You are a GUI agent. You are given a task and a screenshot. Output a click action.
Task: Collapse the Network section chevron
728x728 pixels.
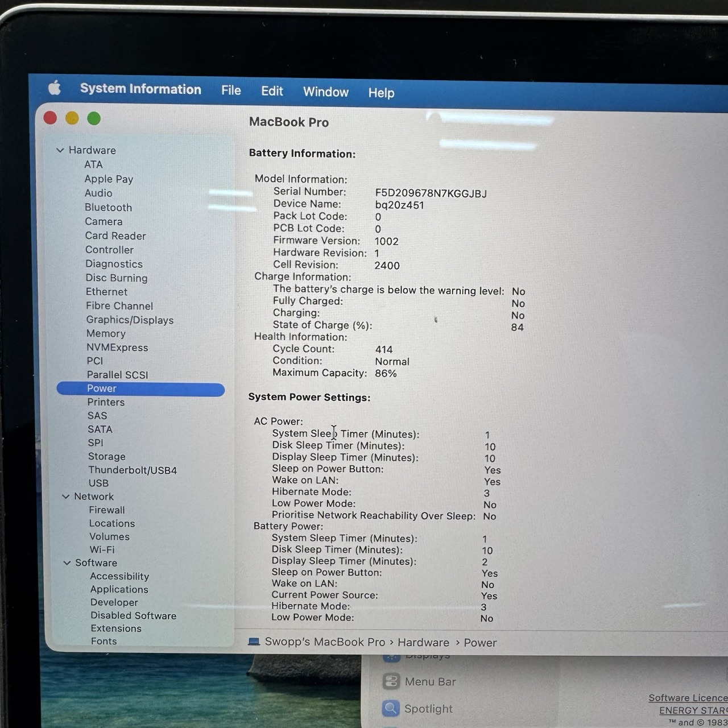pyautogui.click(x=65, y=497)
